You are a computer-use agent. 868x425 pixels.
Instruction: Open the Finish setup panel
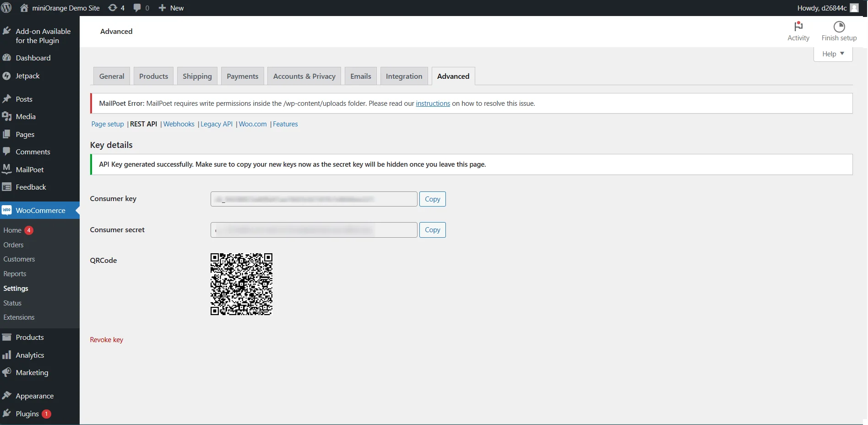(x=839, y=31)
